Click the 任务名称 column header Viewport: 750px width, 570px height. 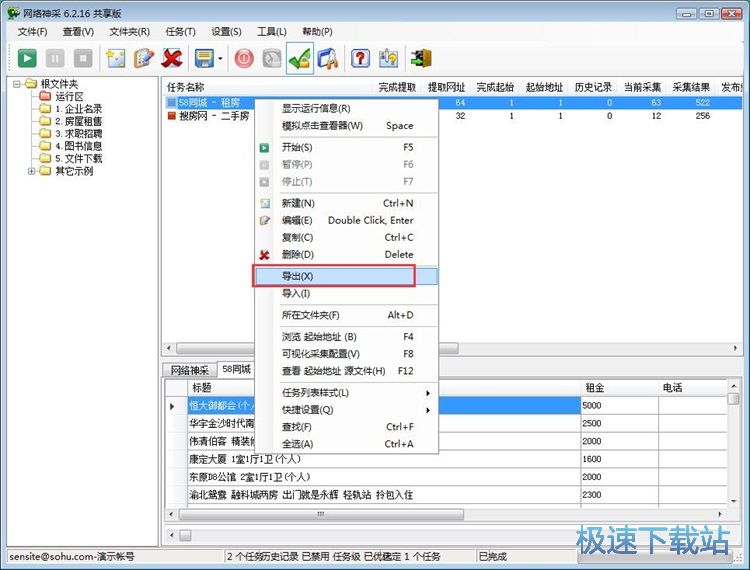(x=268, y=87)
